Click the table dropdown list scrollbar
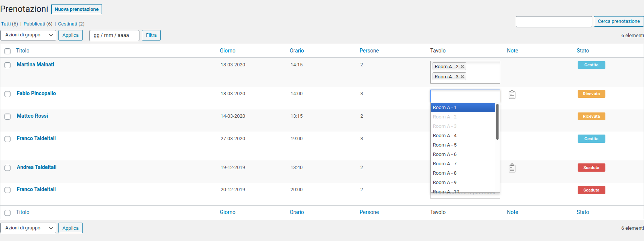644x241 pixels. 497,122
